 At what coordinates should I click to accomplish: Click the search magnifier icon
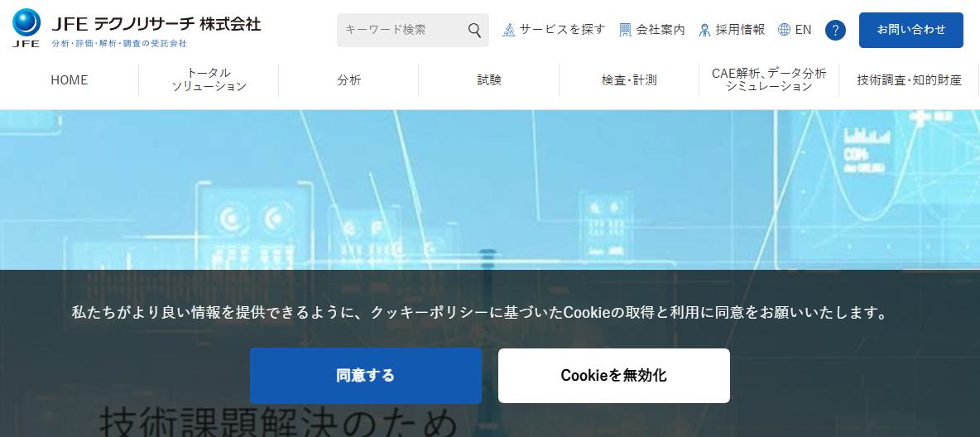[474, 30]
